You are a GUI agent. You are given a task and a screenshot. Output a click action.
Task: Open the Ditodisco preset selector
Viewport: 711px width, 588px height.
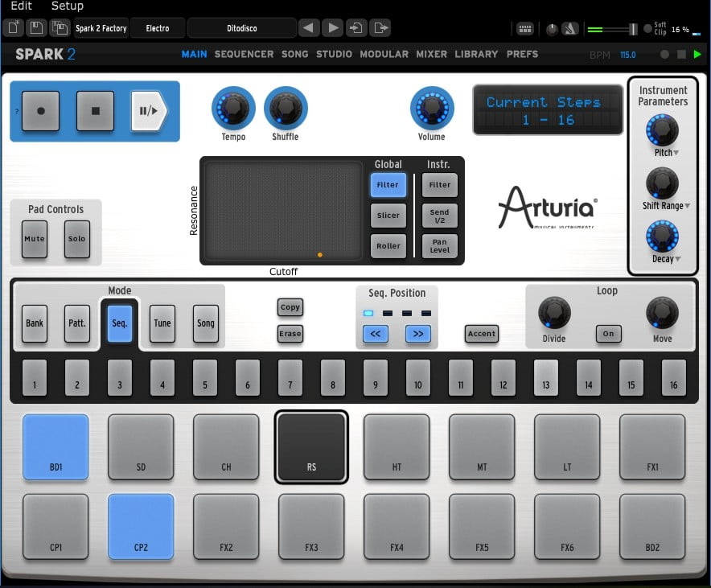point(241,28)
